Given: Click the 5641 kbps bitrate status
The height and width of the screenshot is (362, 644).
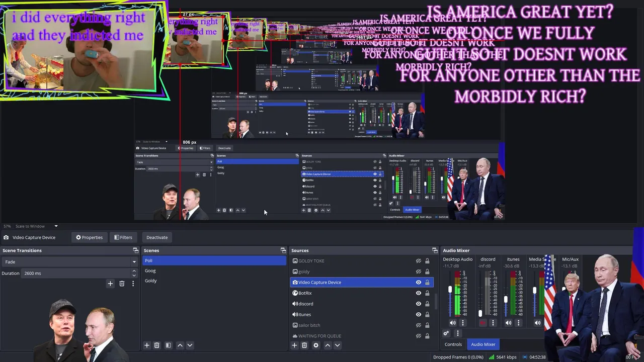Looking at the screenshot, I should tap(503, 357).
